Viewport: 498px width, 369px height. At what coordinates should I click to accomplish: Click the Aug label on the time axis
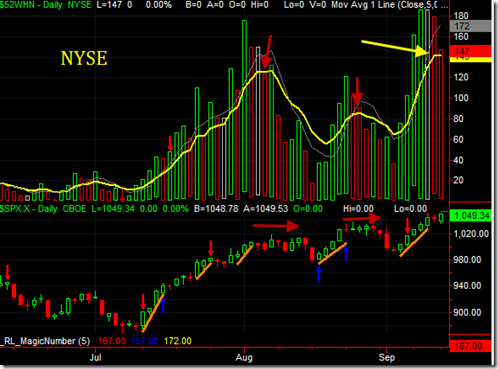244,358
